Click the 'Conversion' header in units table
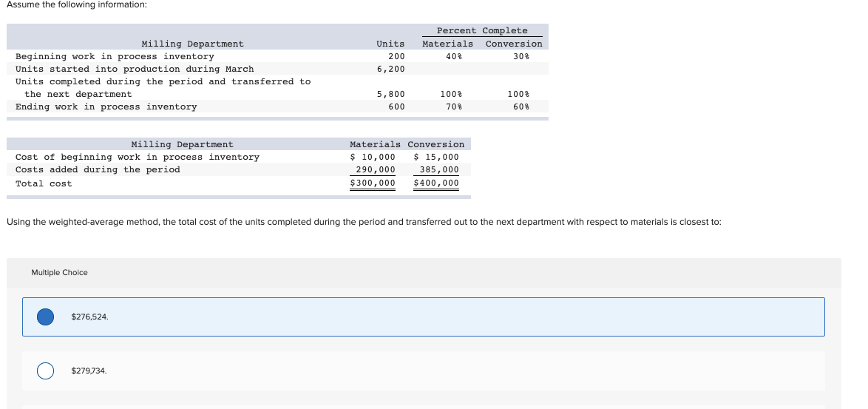The width and height of the screenshot is (868, 409). click(514, 44)
